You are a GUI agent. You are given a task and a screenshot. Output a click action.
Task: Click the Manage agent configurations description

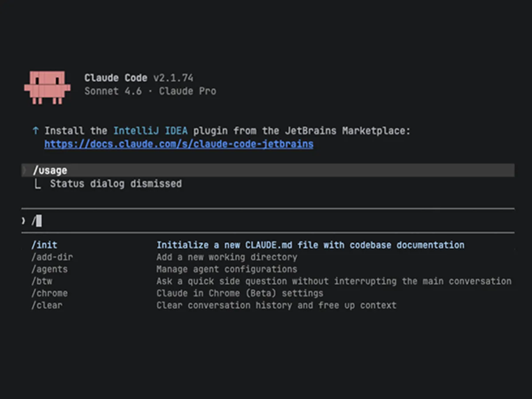(x=227, y=269)
